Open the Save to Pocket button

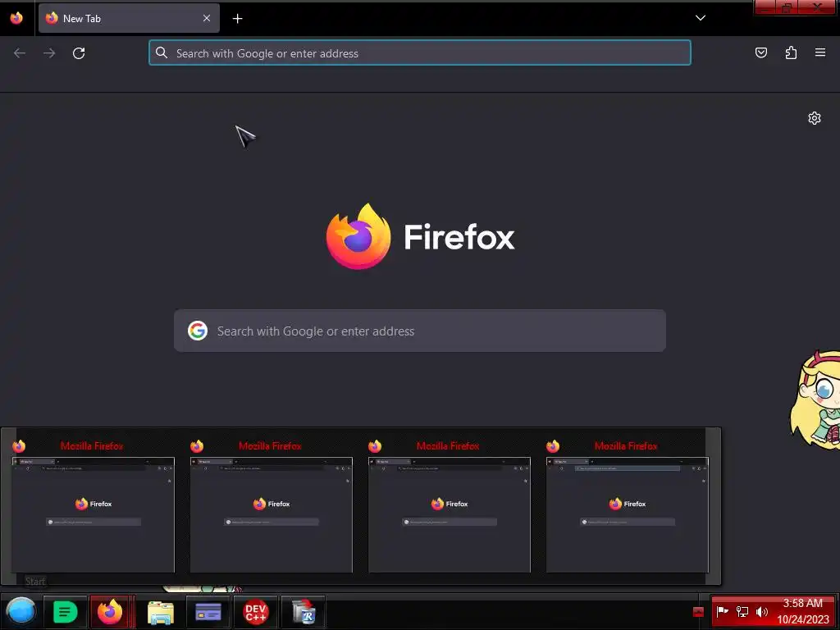tap(761, 52)
